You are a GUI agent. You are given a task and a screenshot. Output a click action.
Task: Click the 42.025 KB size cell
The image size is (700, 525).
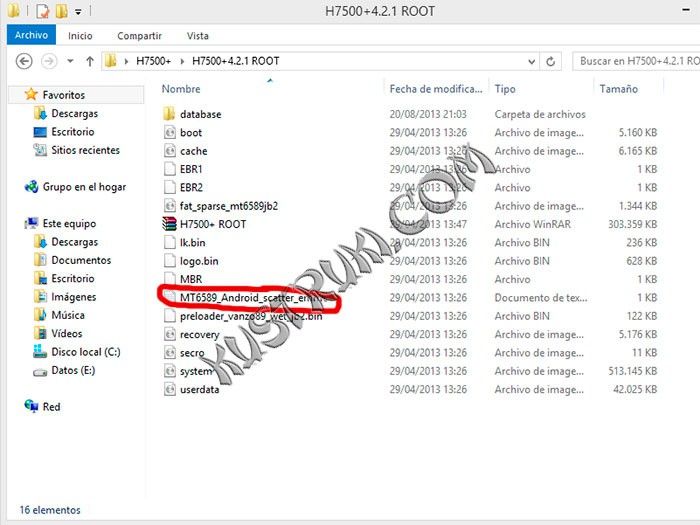pyautogui.click(x=635, y=389)
